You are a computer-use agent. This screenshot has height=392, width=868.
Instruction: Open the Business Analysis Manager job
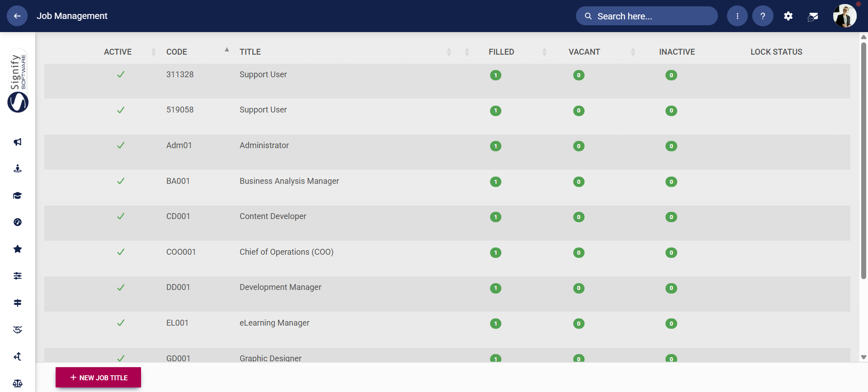pos(289,181)
